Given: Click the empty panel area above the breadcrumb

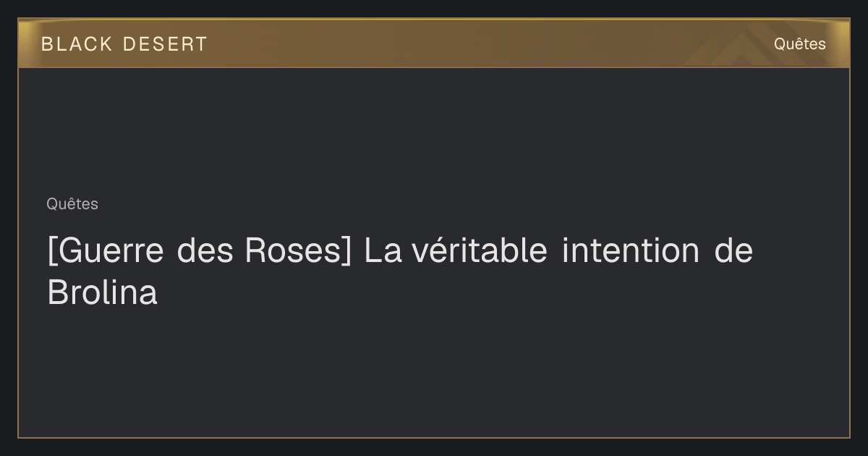Looking at the screenshot, I should [434, 130].
